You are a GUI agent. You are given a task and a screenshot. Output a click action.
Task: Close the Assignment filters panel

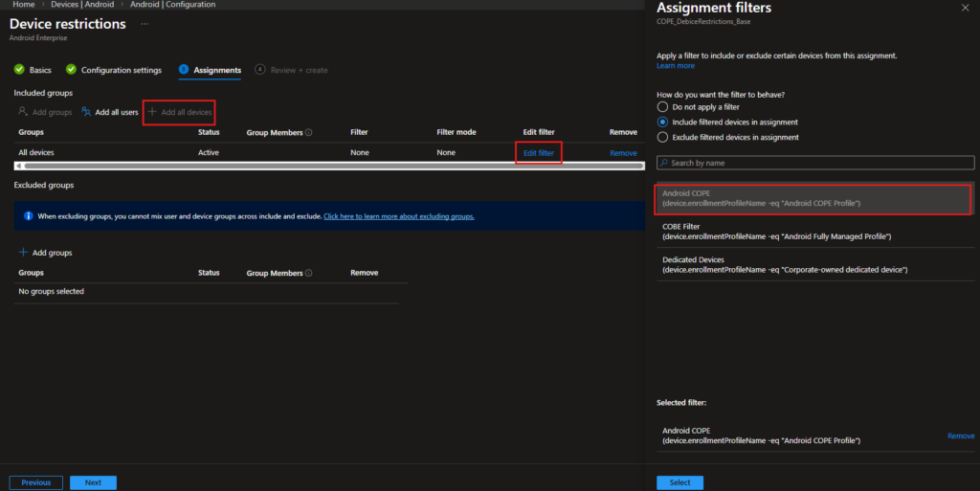965,8
